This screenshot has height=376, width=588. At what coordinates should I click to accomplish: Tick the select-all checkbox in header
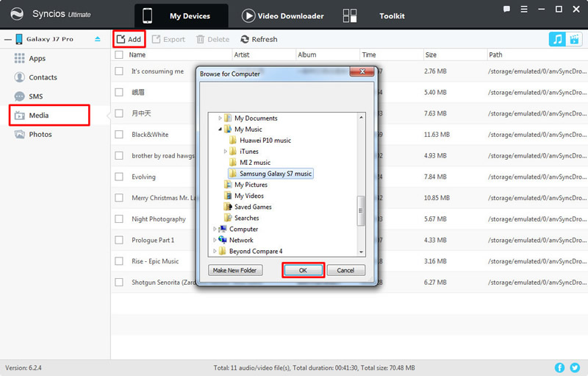119,54
